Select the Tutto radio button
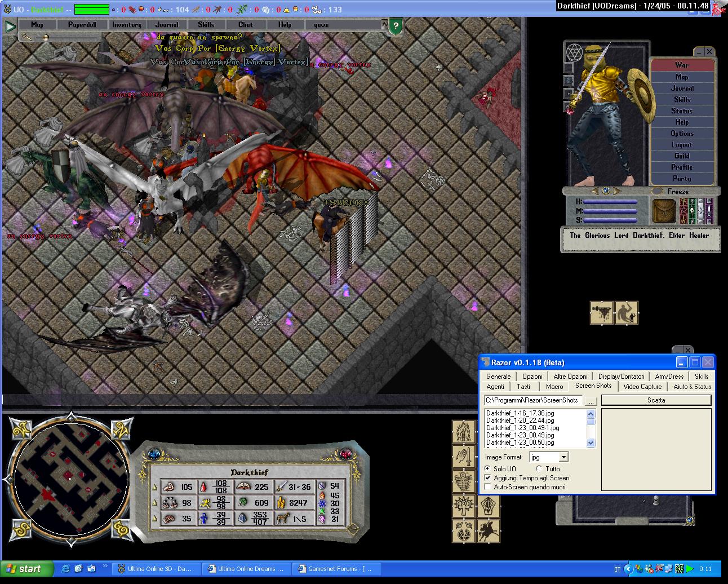 pos(539,469)
